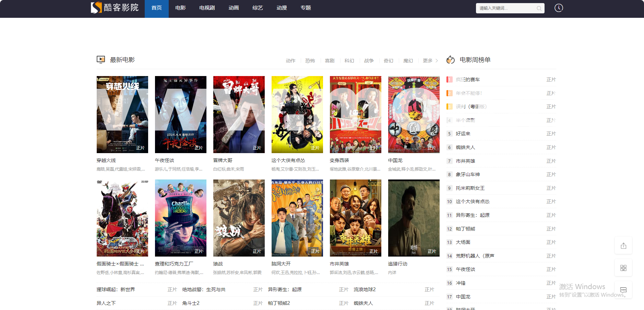The height and width of the screenshot is (310, 644).
Task: Click the 电影周榜单 heading
Action: (475, 60)
